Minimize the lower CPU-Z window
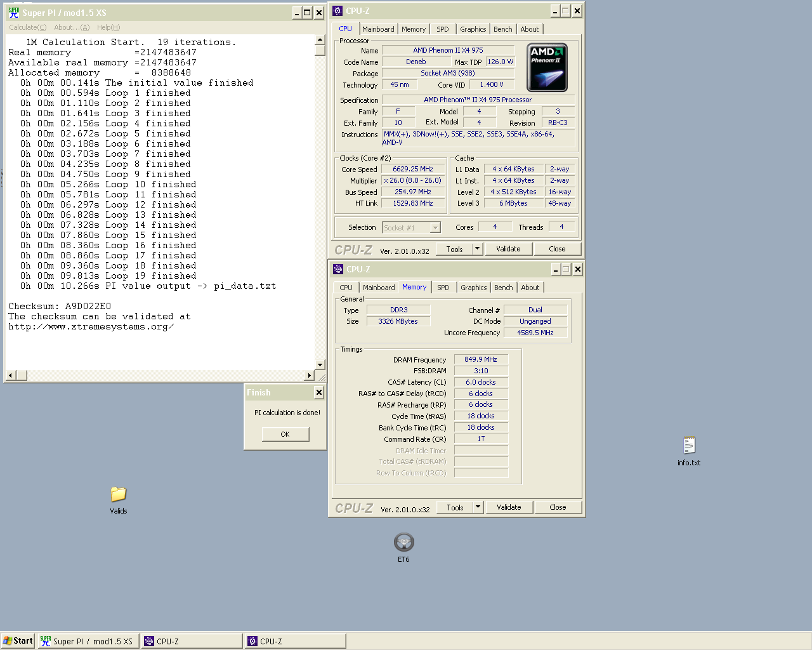Viewport: 812px width, 650px height. click(555, 269)
